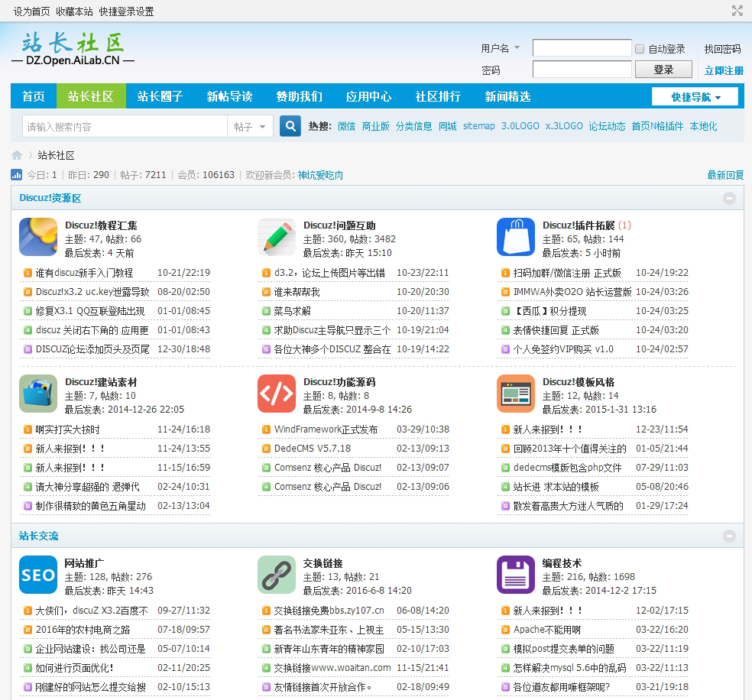This screenshot has width=752, height=700.
Task: Focus the 请输入搜索内容 search box
Action: point(125,127)
